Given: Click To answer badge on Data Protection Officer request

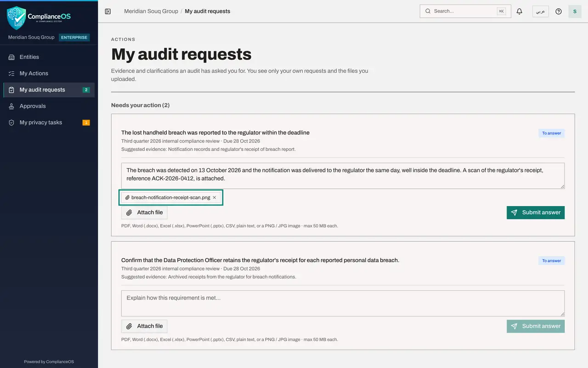Looking at the screenshot, I should [551, 260].
